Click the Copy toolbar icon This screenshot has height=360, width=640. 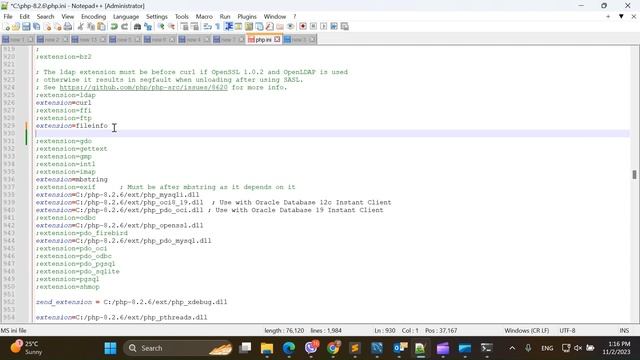[x=91, y=27]
